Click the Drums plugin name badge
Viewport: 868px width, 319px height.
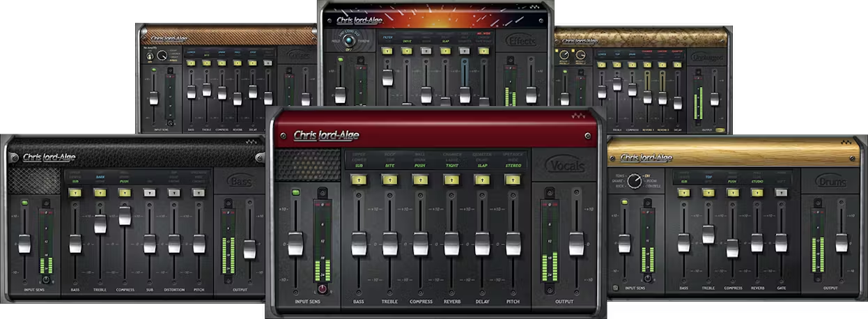pos(831,182)
